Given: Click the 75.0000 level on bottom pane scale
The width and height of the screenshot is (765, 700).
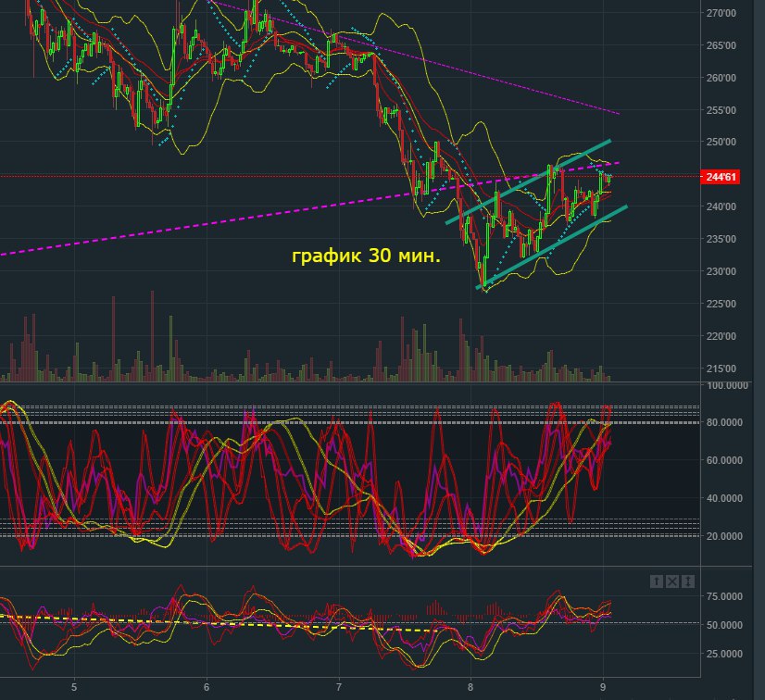Looking at the screenshot, I should [724, 596].
